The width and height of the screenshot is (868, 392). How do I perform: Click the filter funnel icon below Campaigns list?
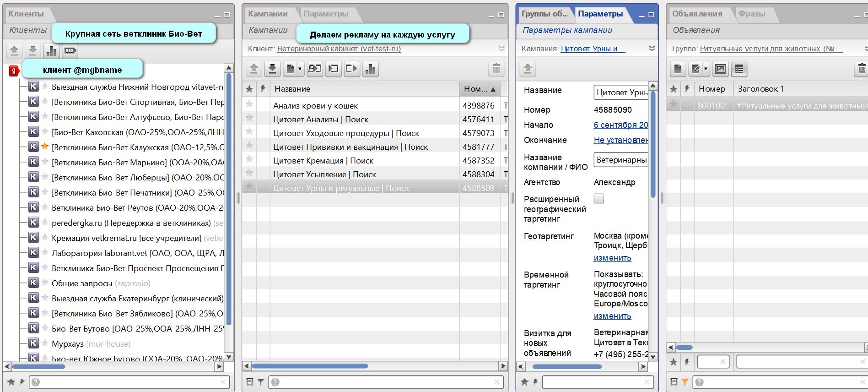(x=260, y=381)
